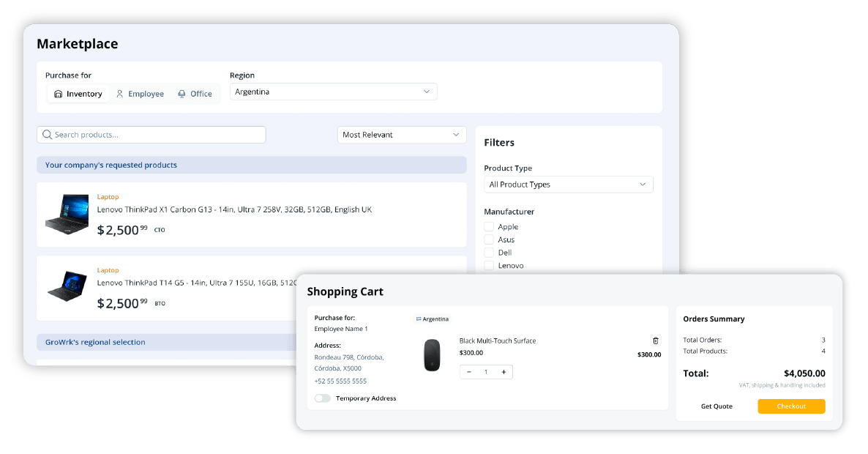Screen dimensions: 868x454
Task: Click the Get Quote button
Action: click(x=717, y=406)
